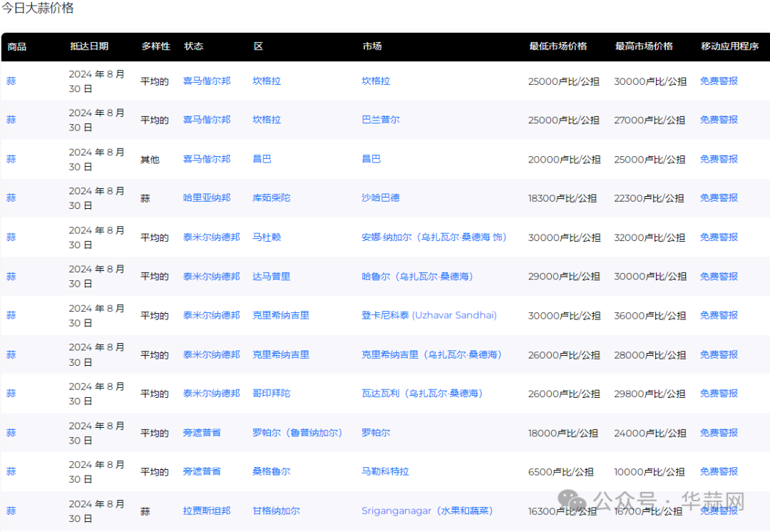Screen dimensions: 770x532
Task: Open the 昌巴 market link
Action: click(371, 159)
